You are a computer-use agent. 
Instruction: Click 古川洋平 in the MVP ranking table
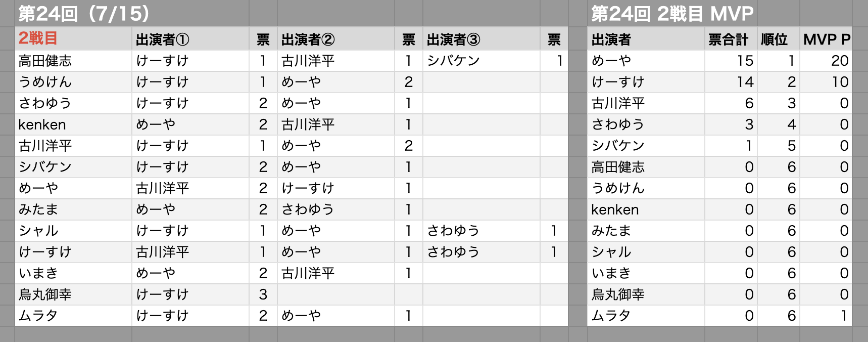647,103
